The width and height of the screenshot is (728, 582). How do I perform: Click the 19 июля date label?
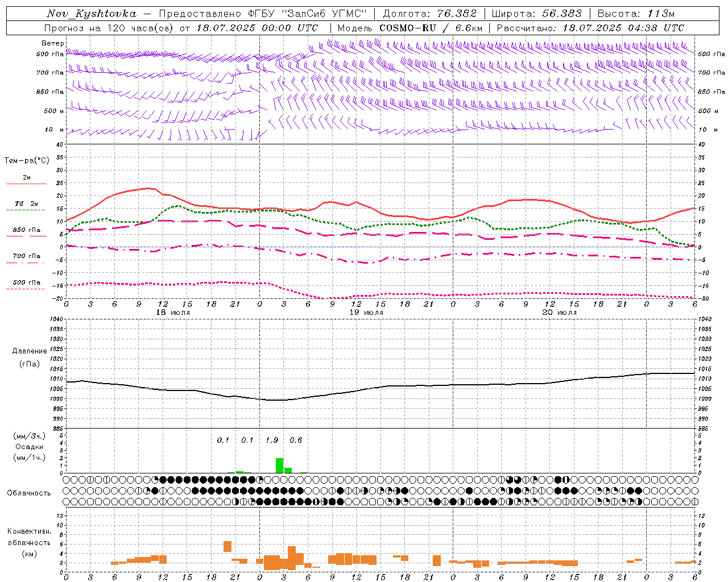(366, 313)
